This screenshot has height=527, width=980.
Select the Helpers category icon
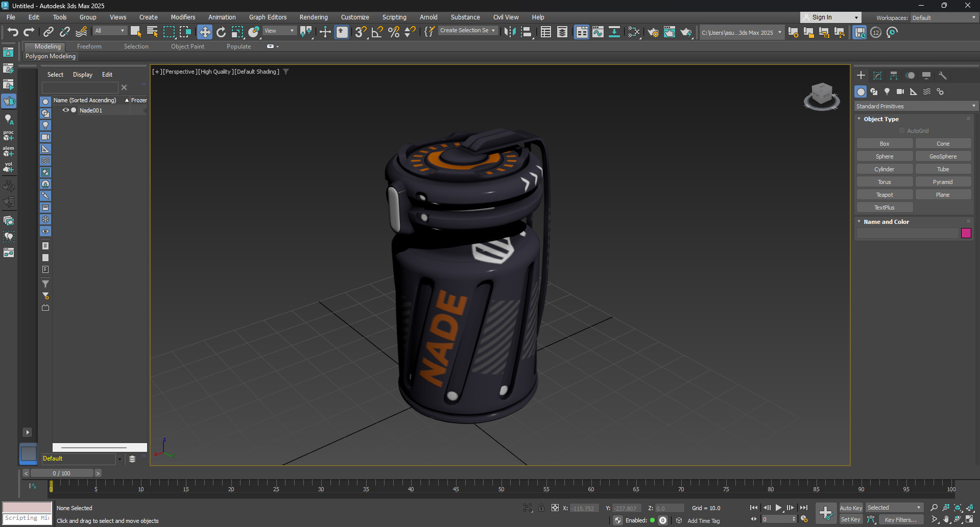coord(914,91)
